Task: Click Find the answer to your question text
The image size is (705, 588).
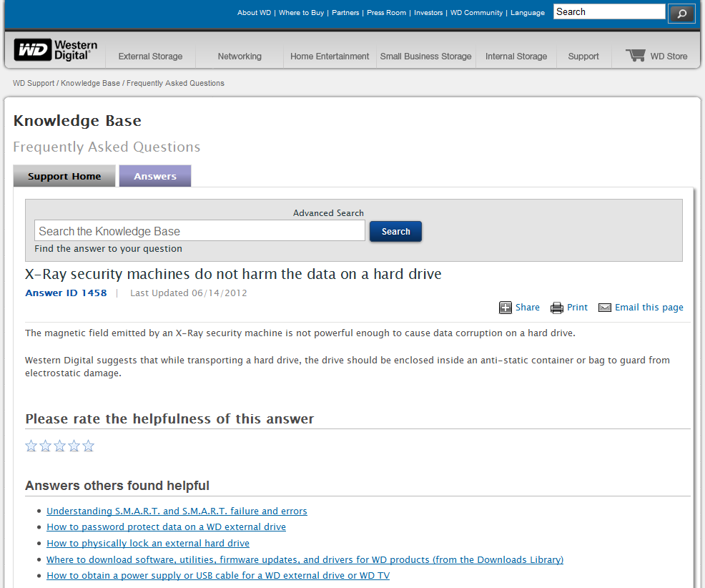Action: tap(109, 249)
